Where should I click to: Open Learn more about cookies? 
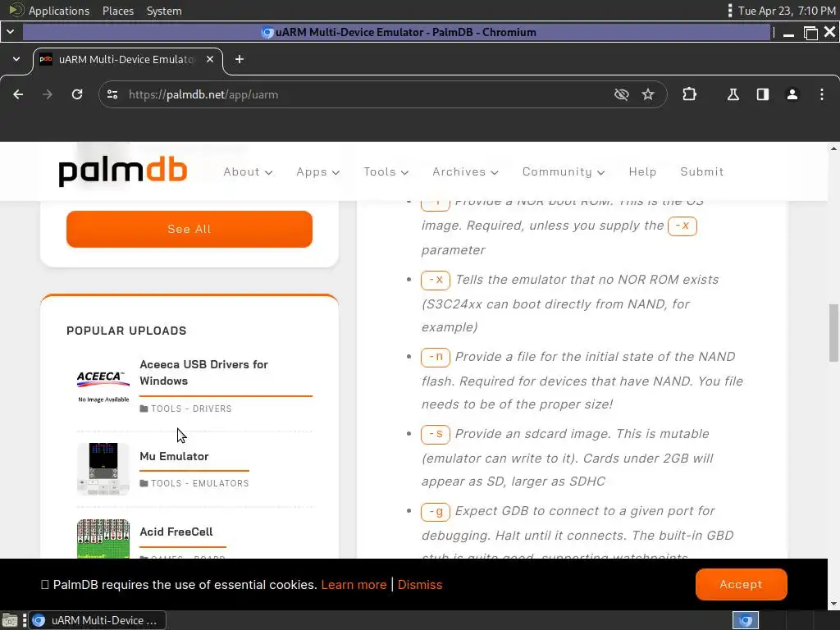(x=354, y=585)
